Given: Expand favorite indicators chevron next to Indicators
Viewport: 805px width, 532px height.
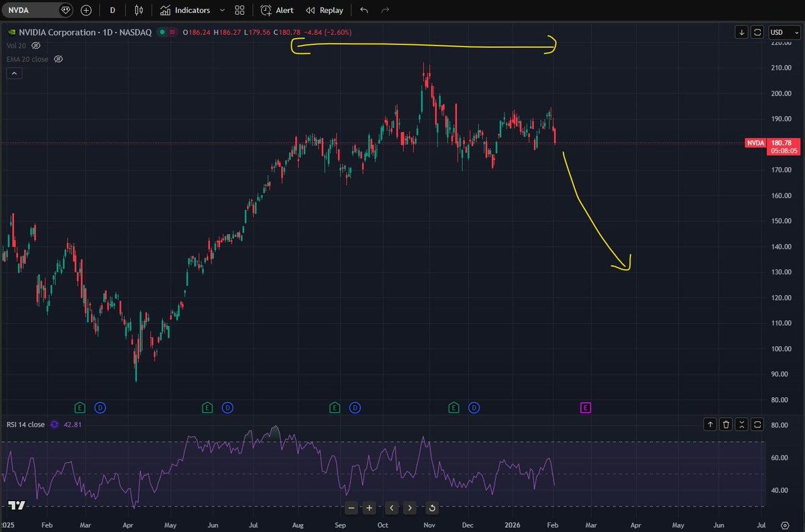Looking at the screenshot, I should pos(222,10).
